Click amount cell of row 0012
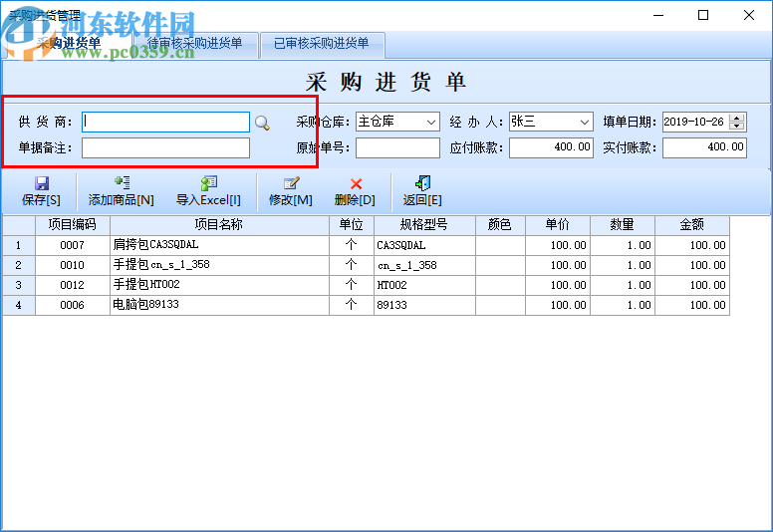Screen dimensions: 773x532 692,285
